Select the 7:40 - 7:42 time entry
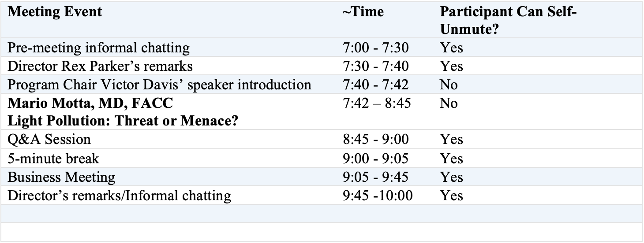Viewport: 644px width, 243px height. (375, 85)
